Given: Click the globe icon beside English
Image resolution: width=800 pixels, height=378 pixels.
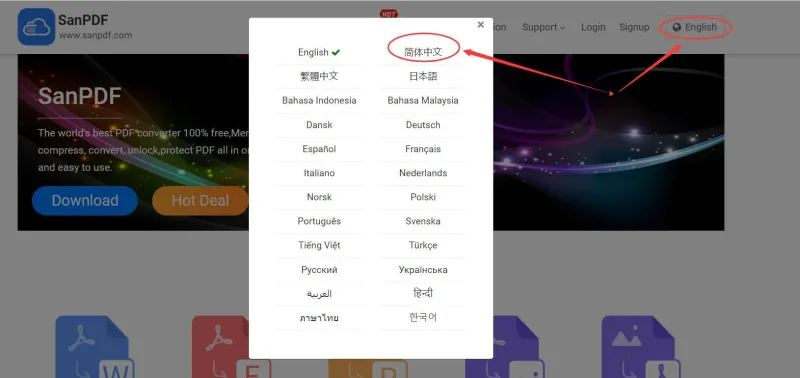Looking at the screenshot, I should [x=677, y=28].
